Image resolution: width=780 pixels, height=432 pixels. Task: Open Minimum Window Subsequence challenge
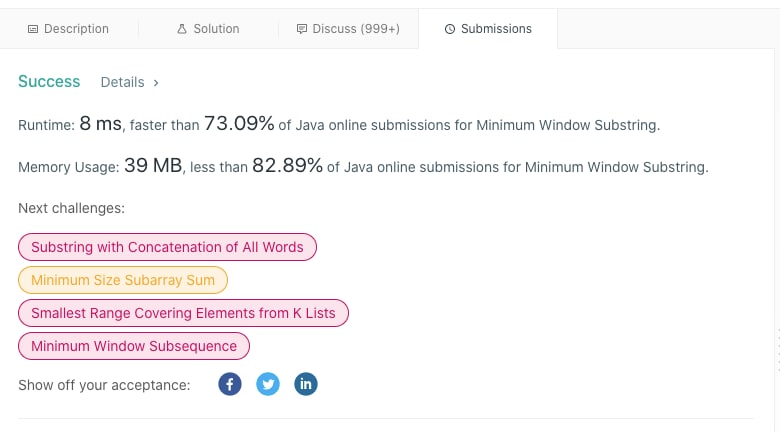134,346
